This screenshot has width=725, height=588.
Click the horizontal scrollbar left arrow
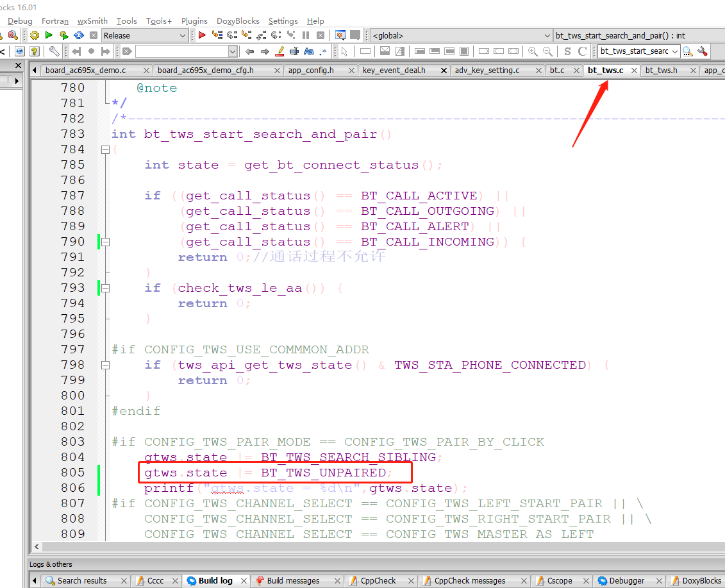tap(37, 546)
